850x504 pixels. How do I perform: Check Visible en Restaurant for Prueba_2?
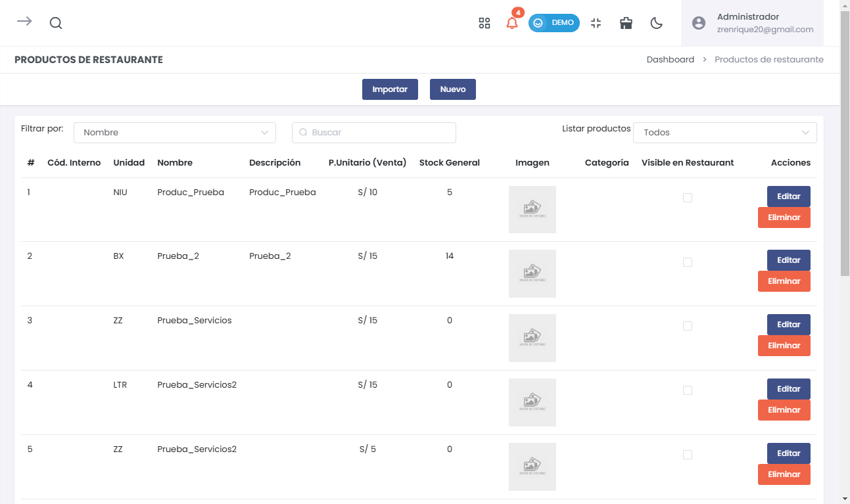(x=688, y=262)
